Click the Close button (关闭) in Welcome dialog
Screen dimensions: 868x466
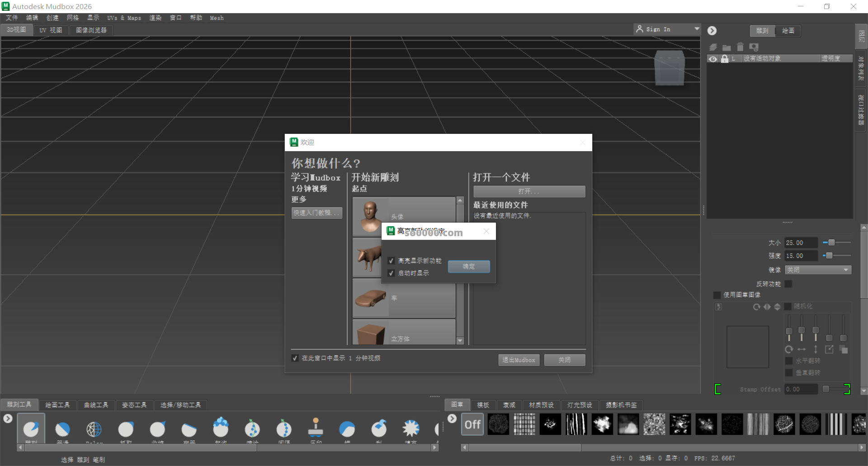[565, 360]
